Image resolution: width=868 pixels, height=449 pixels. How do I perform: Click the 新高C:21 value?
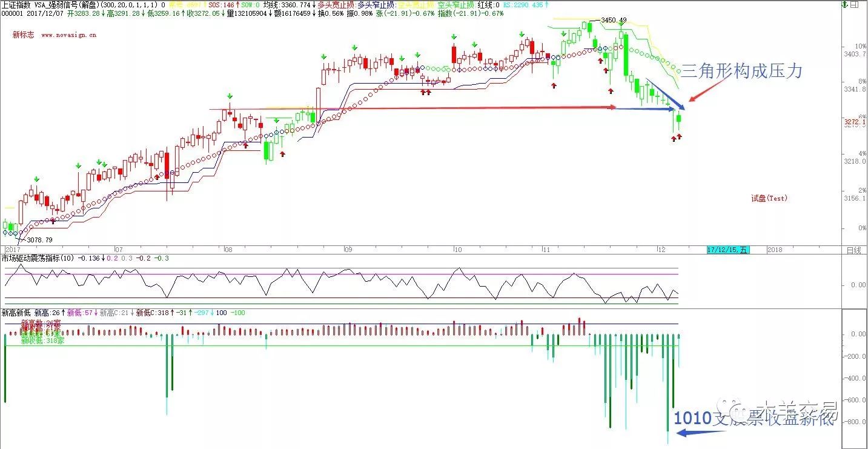click(114, 313)
